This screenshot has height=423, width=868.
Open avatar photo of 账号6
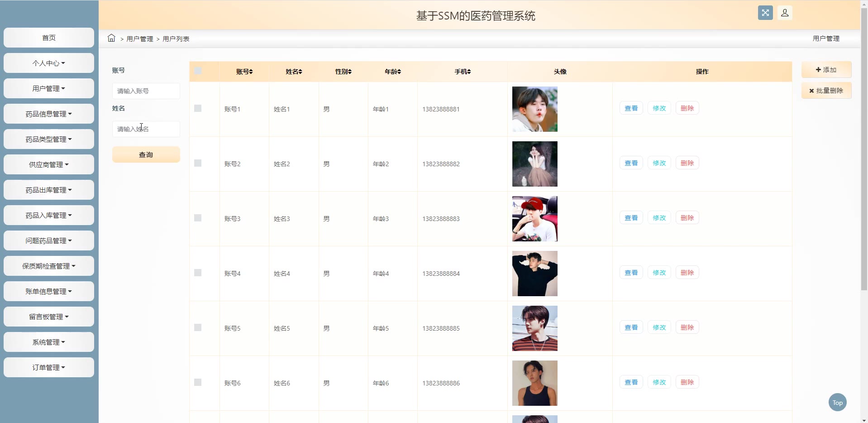[x=535, y=383]
